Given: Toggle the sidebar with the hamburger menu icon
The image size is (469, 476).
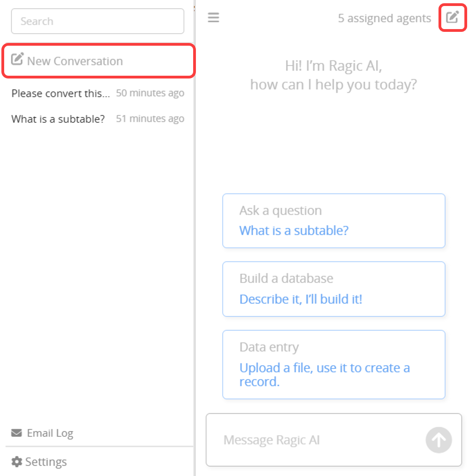Looking at the screenshot, I should (x=213, y=18).
